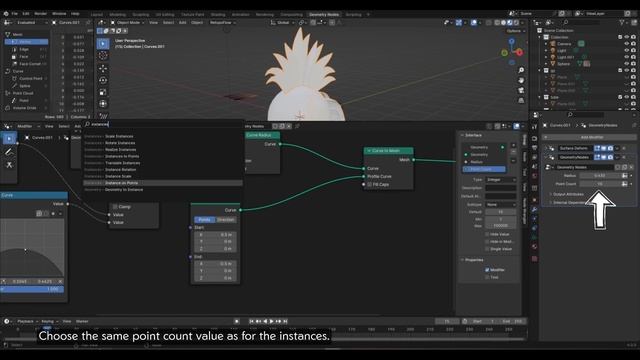Click the Blender logo menu icon
640x360 pixels.
pyautogui.click(x=6, y=14)
